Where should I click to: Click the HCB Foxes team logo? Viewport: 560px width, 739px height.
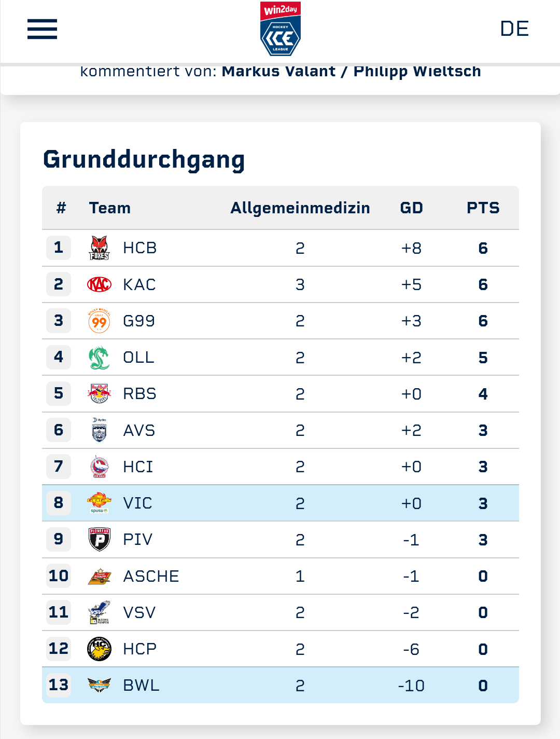click(99, 248)
